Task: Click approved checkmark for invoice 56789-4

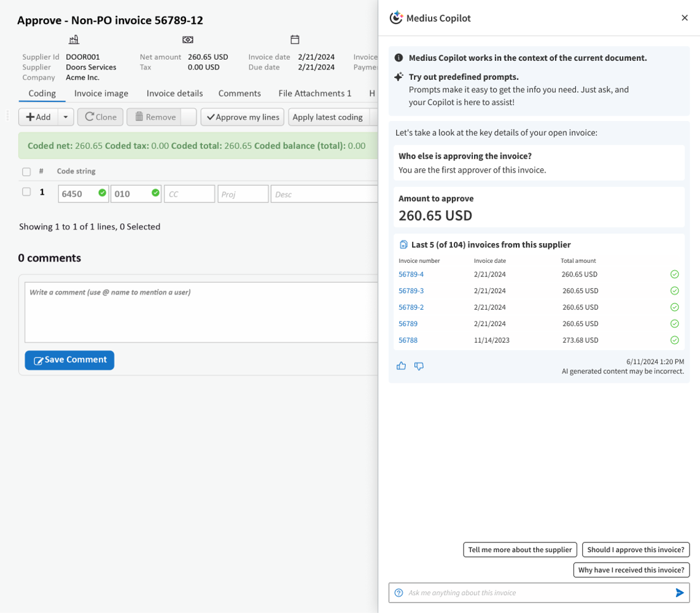Action: click(x=675, y=274)
